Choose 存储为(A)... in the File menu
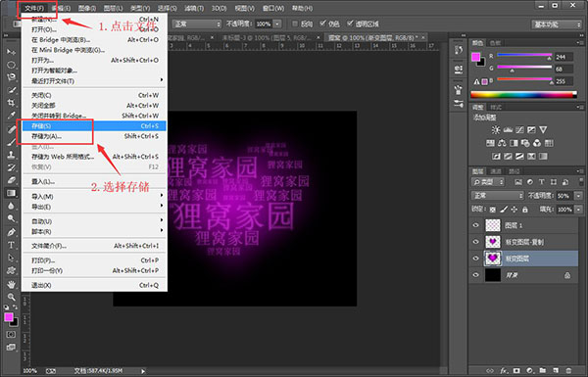588x377 pixels. coord(94,136)
